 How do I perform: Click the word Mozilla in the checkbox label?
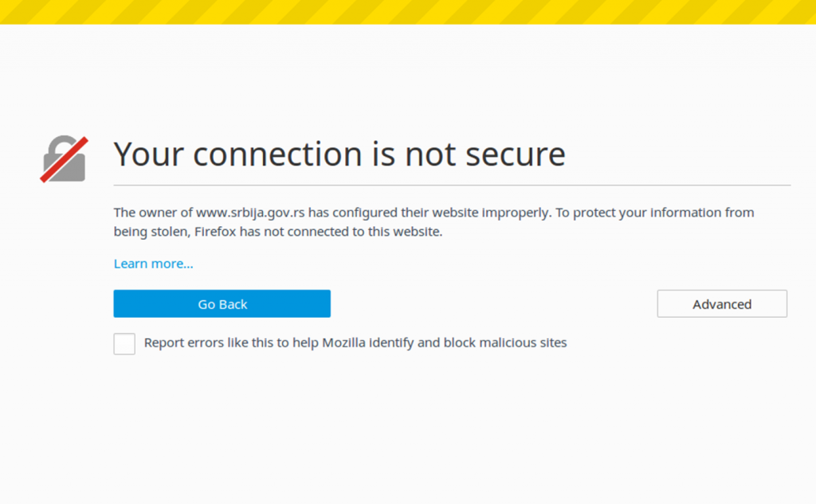(343, 342)
